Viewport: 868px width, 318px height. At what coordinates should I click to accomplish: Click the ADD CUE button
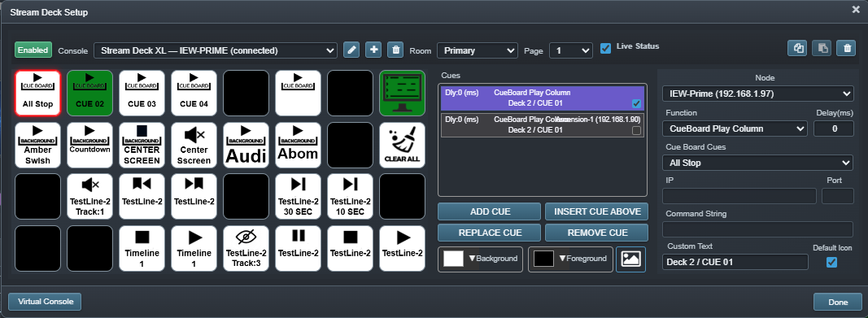(x=490, y=211)
